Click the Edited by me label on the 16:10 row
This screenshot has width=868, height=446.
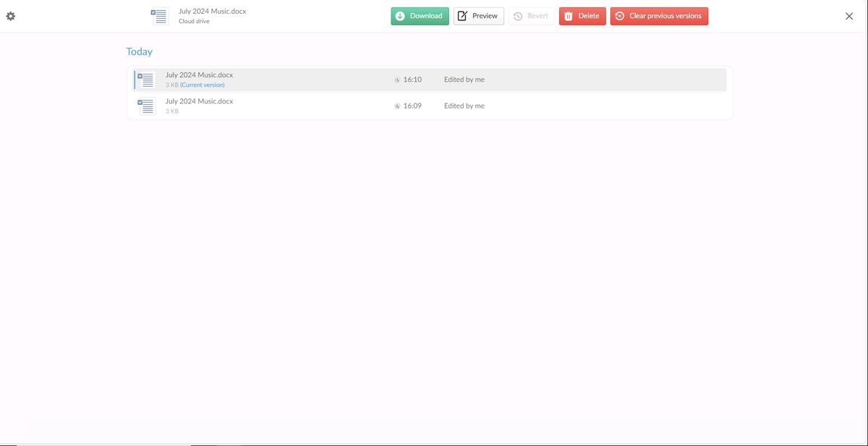[x=464, y=79]
